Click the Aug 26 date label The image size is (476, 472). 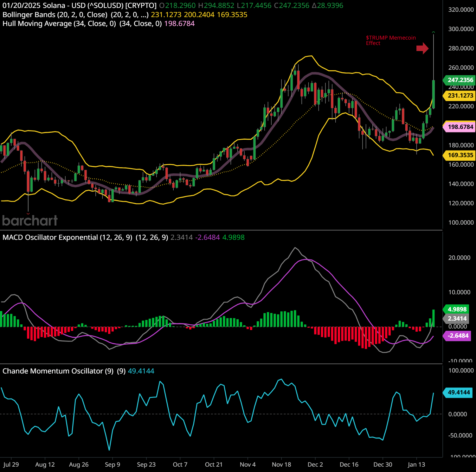[x=79, y=464]
